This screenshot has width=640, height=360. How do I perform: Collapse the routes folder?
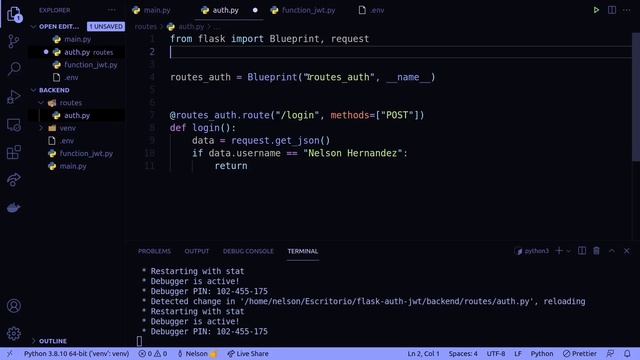pyautogui.click(x=41, y=103)
